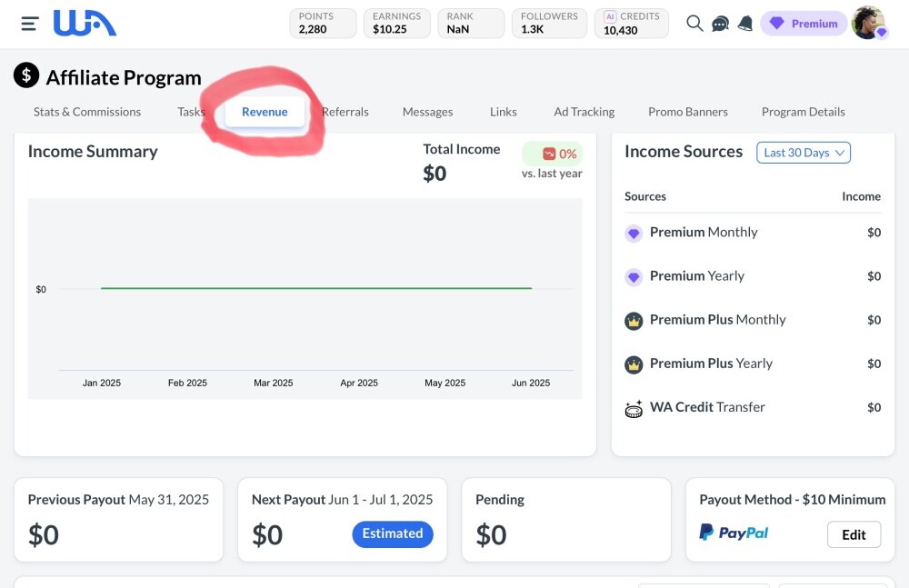Click the 'Jan 2025' chart axis label

(102, 383)
